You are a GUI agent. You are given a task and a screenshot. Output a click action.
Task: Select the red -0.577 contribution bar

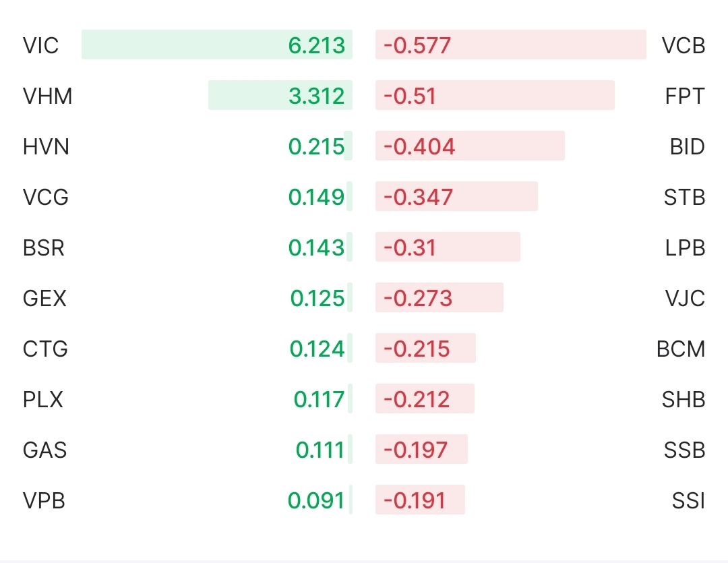(x=510, y=45)
